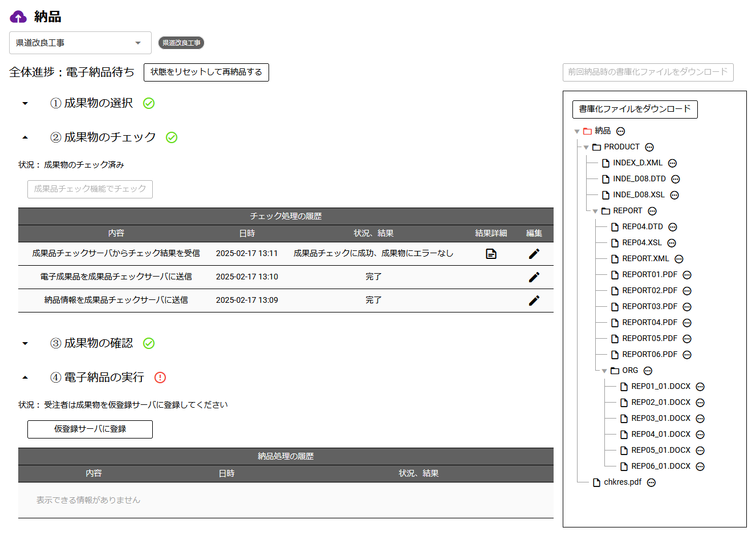Screen dimensions: 756x556
Task: Select REPORT01.PDF in the file tree
Action: coord(649,275)
